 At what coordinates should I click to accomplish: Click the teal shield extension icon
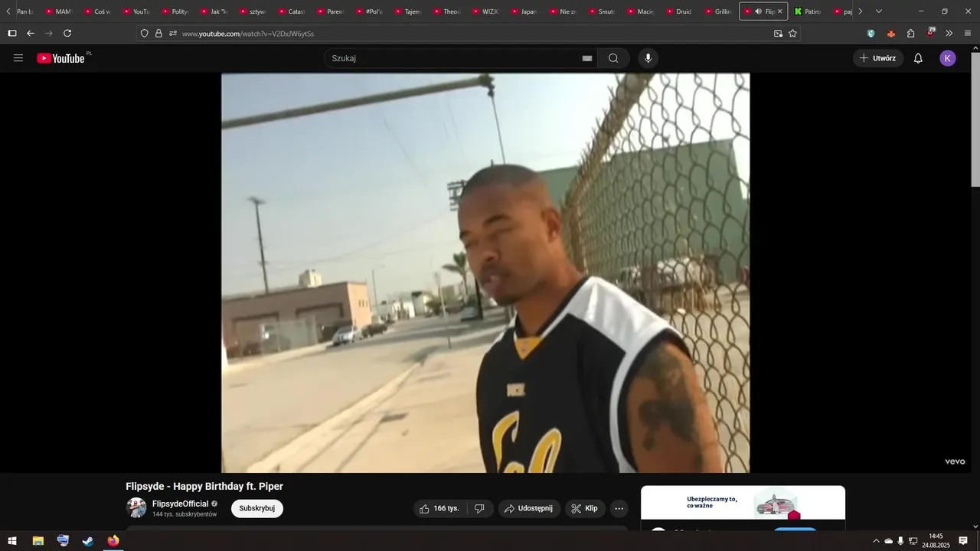(x=871, y=33)
